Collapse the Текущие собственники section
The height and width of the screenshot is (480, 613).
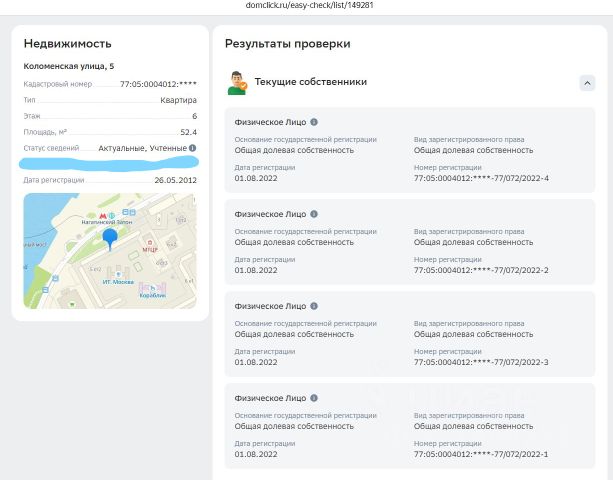coord(587,82)
